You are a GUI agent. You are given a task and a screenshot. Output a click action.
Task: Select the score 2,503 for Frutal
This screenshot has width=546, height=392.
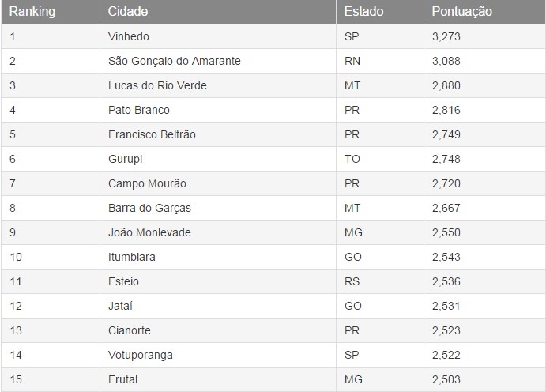click(484, 379)
